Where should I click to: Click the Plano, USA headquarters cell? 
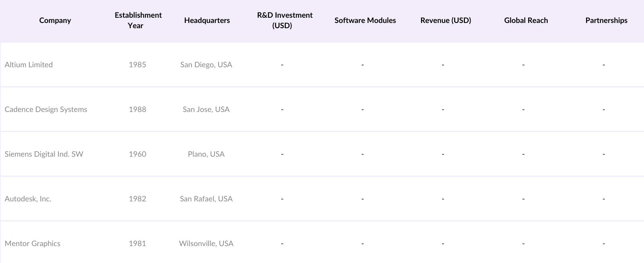pos(206,154)
